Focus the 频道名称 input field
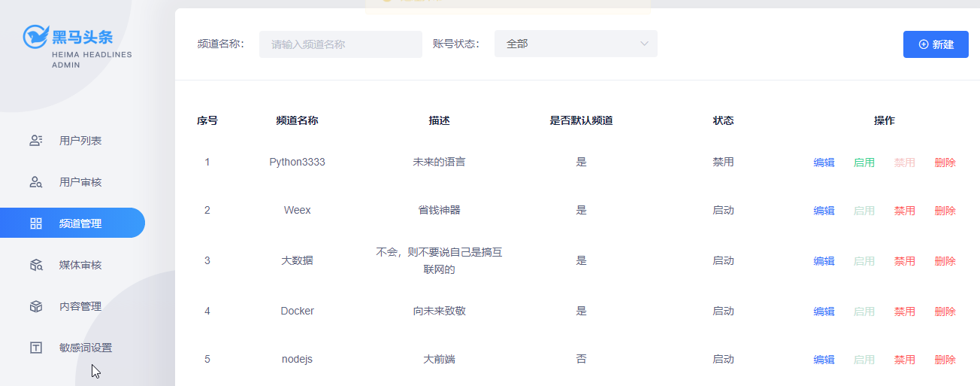The image size is (980, 386). 340,44
